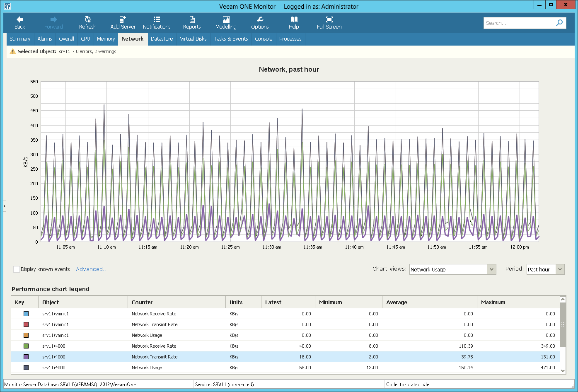Sort legend by Units column header

[x=244, y=302]
